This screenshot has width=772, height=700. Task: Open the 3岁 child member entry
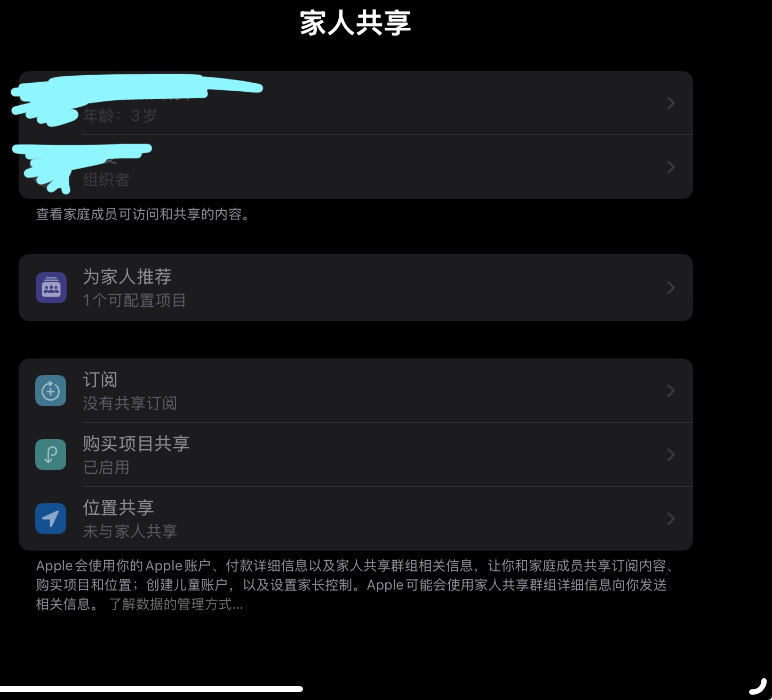pos(356,103)
